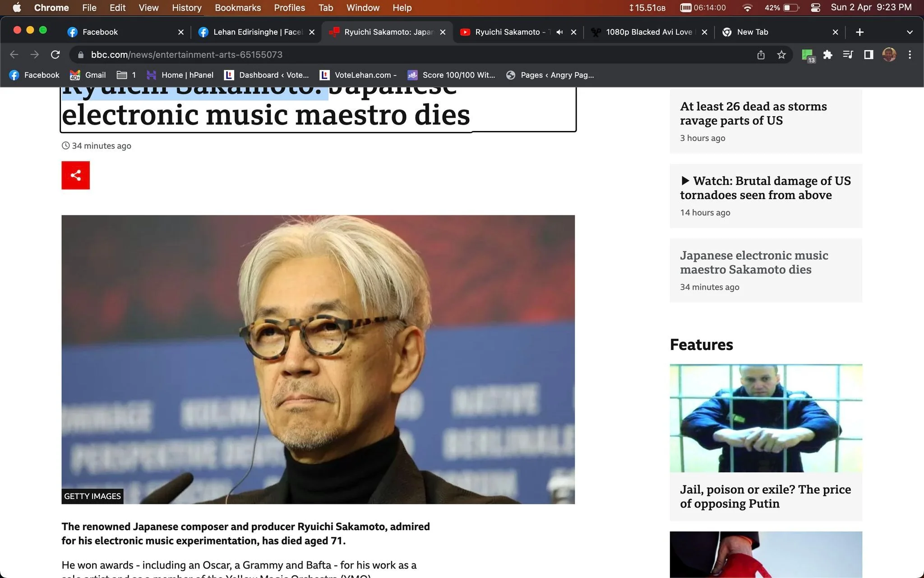The width and height of the screenshot is (924, 578).
Task: Toggle the Chrome side panel button
Action: click(868, 55)
